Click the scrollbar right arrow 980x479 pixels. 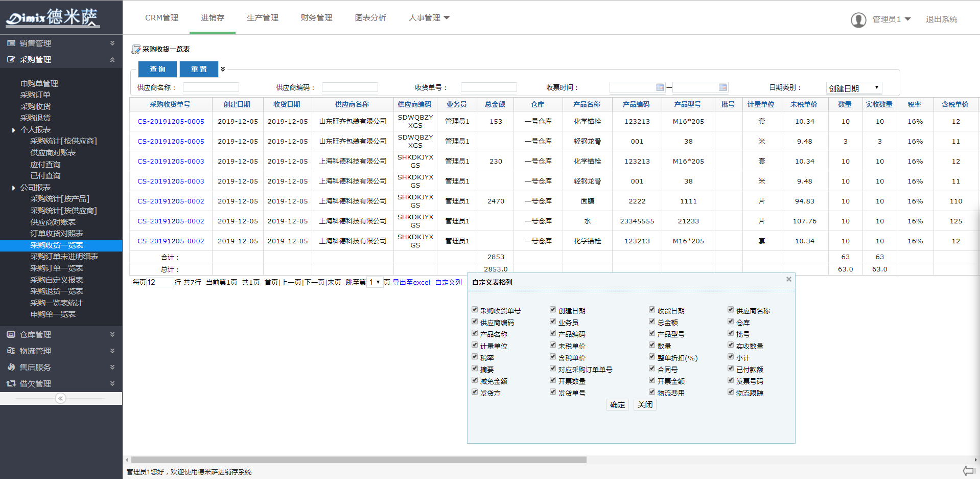pos(976,460)
